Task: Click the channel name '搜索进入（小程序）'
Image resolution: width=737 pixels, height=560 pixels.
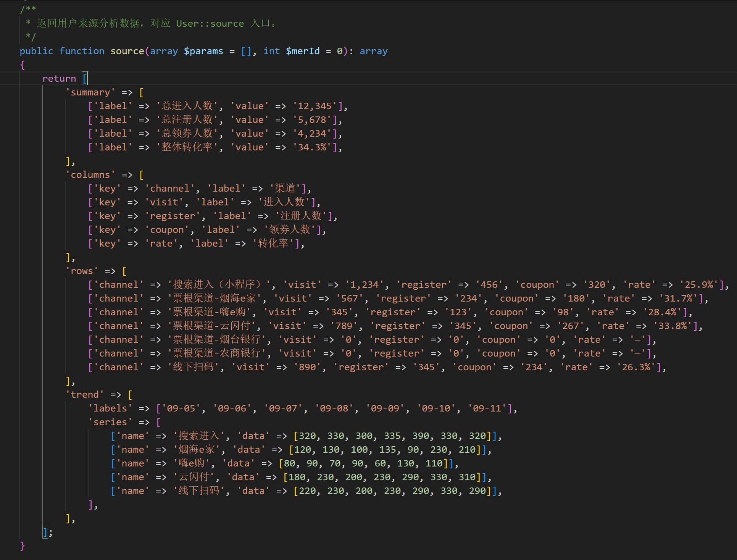Action: click(x=219, y=285)
